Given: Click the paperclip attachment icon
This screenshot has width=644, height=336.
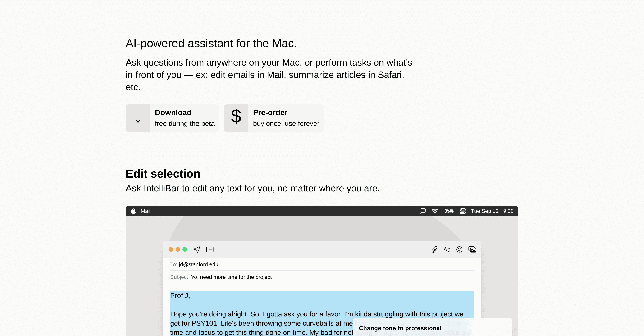Looking at the screenshot, I should pyautogui.click(x=434, y=250).
